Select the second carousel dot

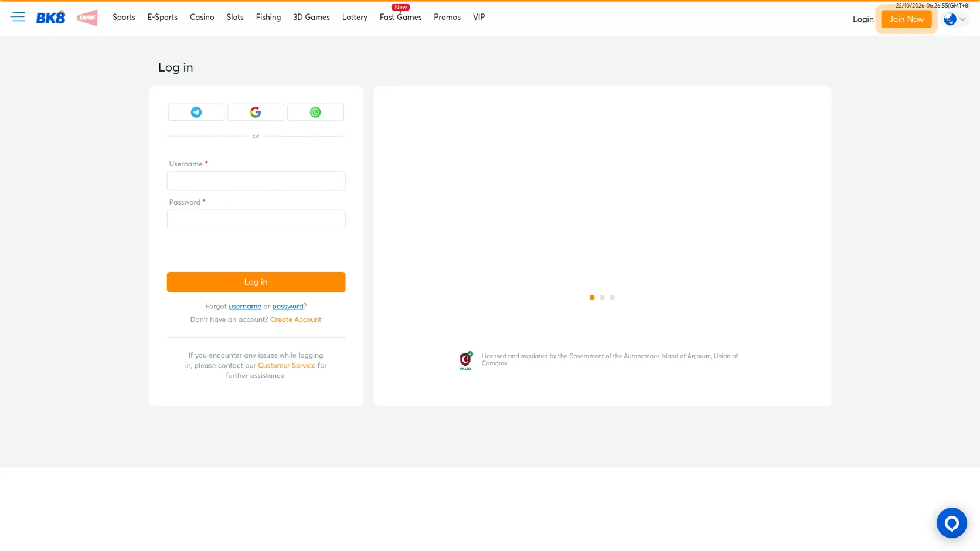(602, 297)
